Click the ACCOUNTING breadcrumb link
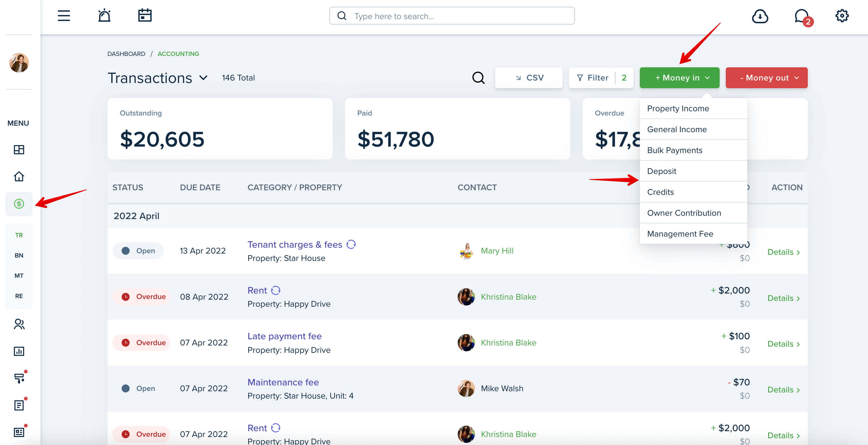 point(178,54)
